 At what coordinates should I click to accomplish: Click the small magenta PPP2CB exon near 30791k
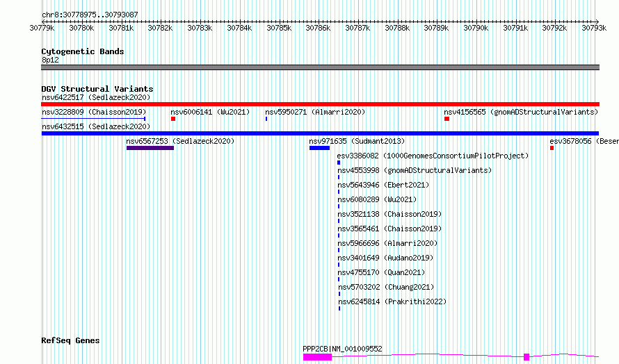pos(526,357)
